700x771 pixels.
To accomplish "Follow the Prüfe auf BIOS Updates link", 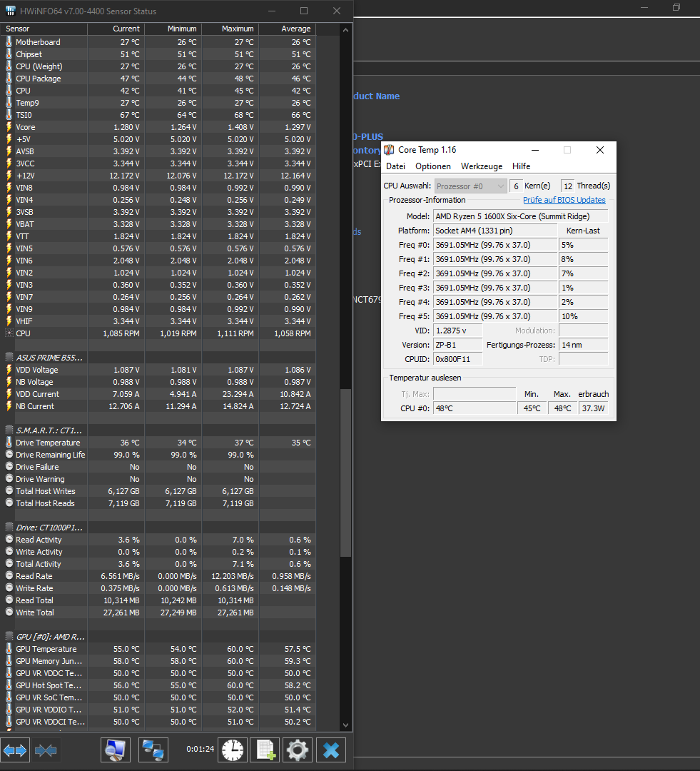I will click(x=564, y=200).
